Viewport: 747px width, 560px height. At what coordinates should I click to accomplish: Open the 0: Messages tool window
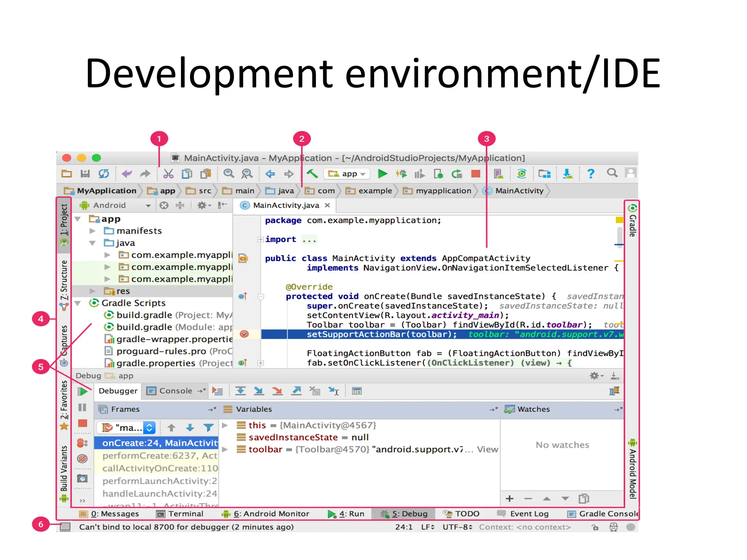tap(109, 514)
